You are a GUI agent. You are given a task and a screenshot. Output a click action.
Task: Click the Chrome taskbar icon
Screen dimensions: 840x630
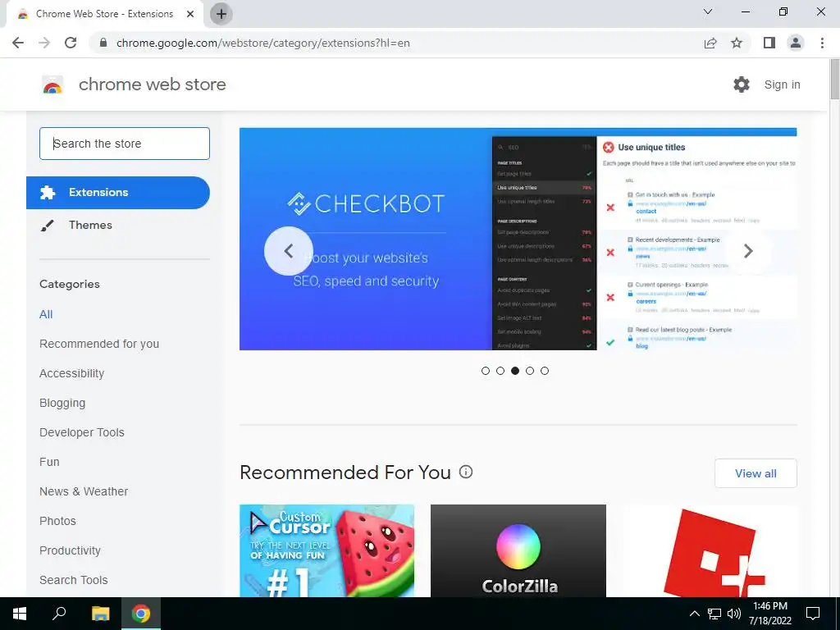pos(141,614)
